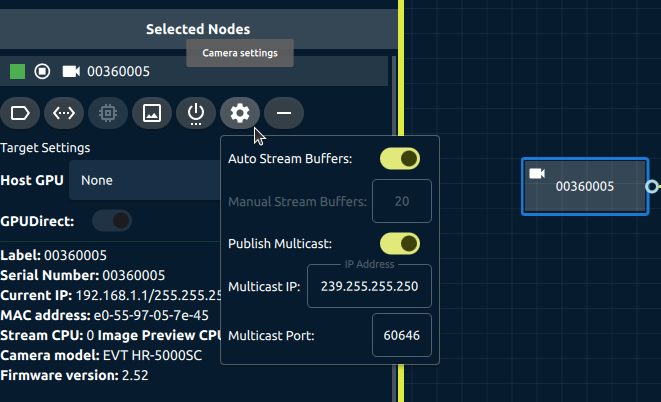Viewport: 661px width, 402px height.
Task: Click the output port of node 00360005
Action: tap(652, 186)
